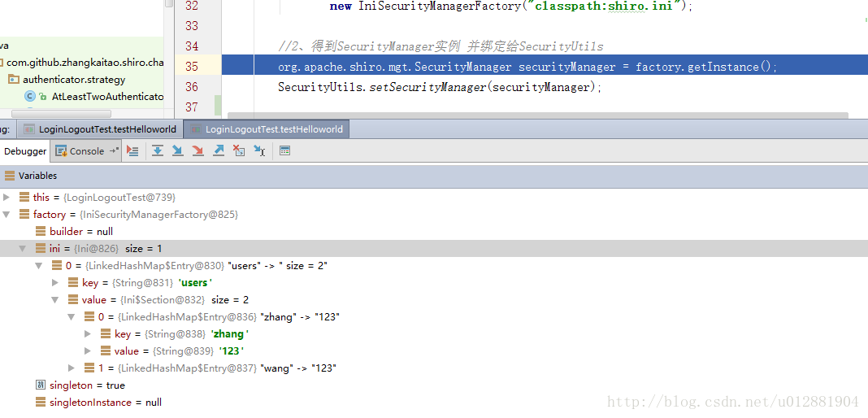Click the field icon for builder variable

(x=41, y=232)
